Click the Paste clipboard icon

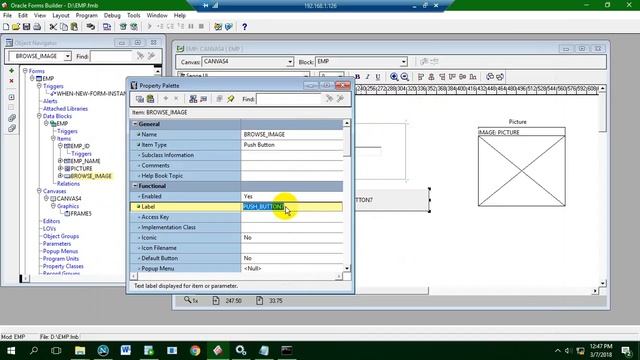[x=74, y=27]
